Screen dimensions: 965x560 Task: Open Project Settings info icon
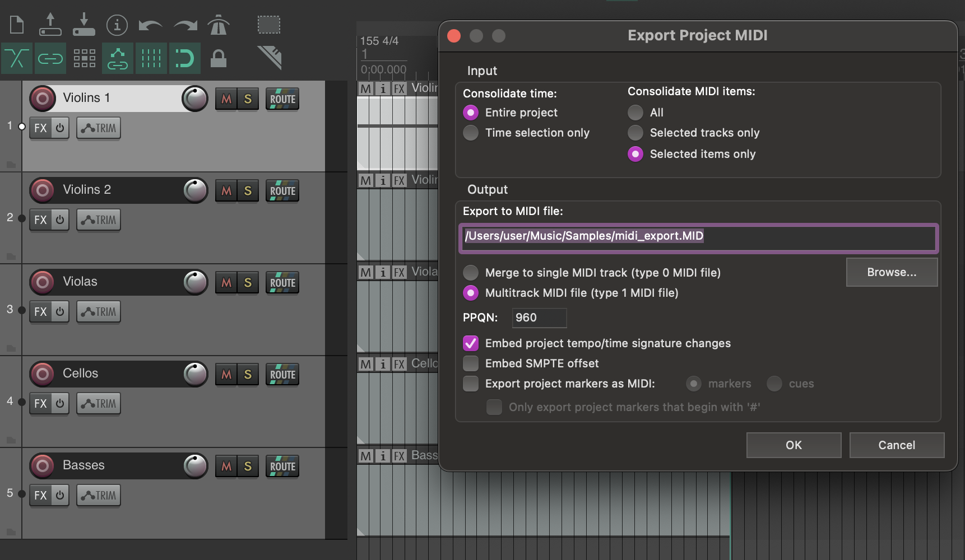pos(117,25)
